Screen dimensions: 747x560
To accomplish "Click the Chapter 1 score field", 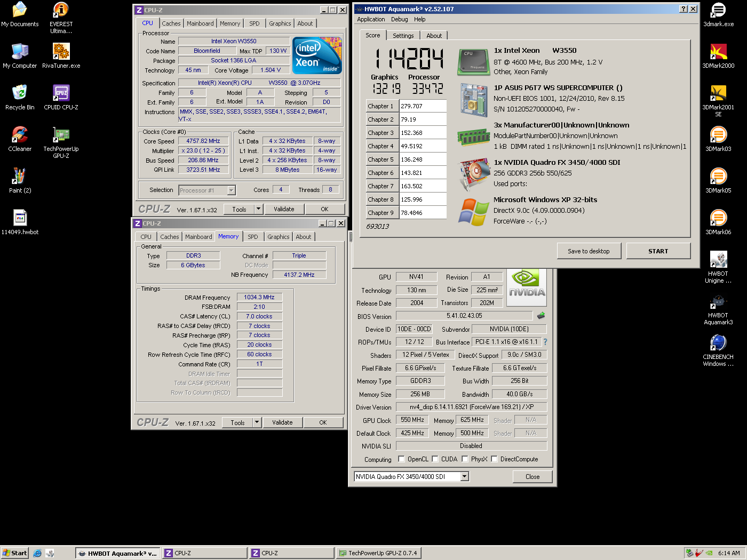I will point(423,106).
